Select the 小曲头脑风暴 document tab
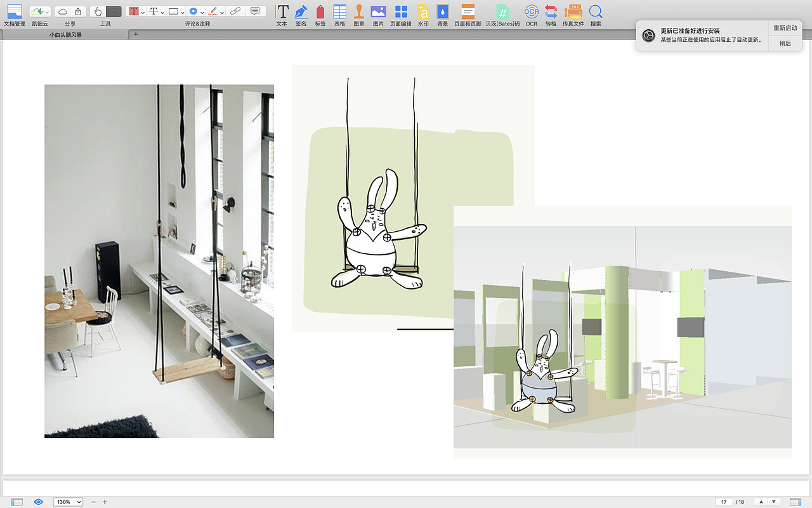 [65, 35]
